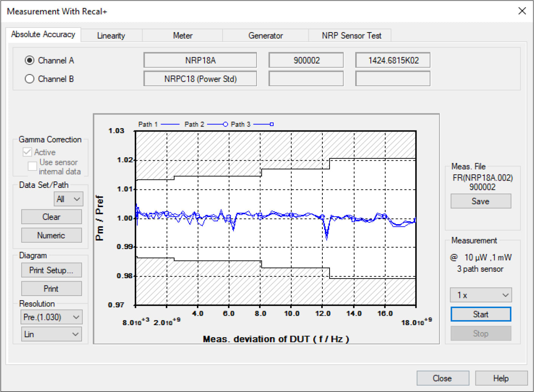Enable the Use sensor internal data checkbox
This screenshot has width=534, height=392.
32,166
